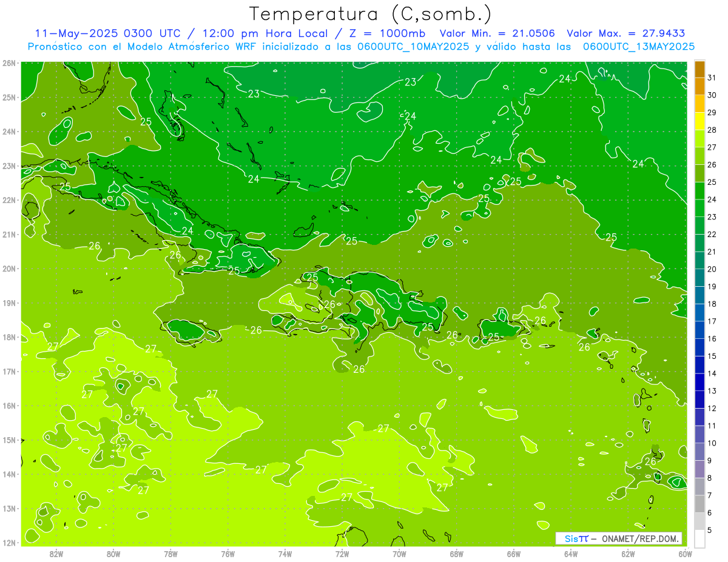
Task: Click the colorbar legend label 11
Action: 712,426
